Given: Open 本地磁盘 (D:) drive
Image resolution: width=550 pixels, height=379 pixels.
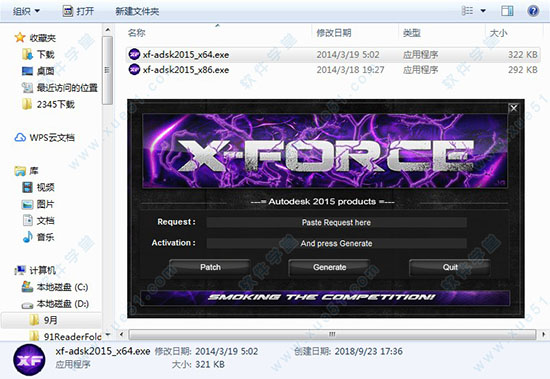Looking at the screenshot, I should point(55,304).
